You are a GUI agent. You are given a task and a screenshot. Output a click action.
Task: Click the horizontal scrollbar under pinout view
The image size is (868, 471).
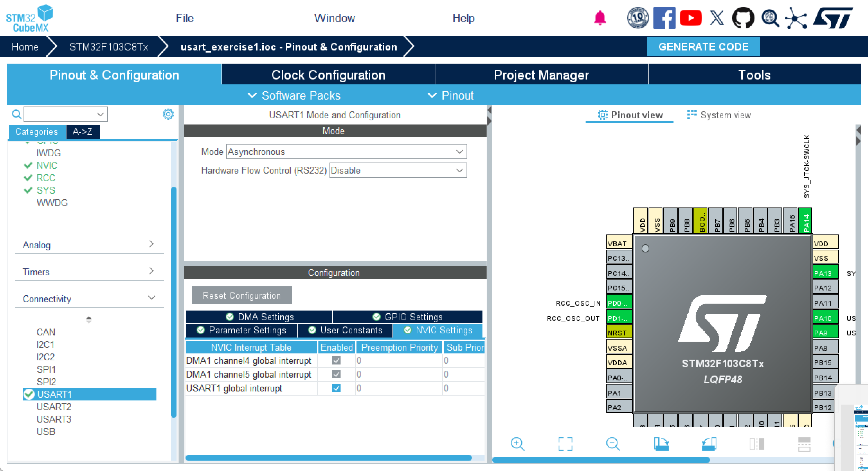click(x=601, y=460)
